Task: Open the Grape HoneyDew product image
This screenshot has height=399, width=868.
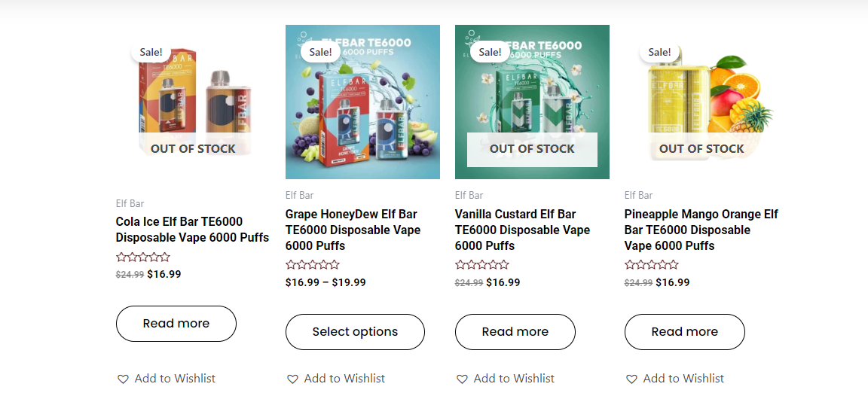Action: (362, 102)
